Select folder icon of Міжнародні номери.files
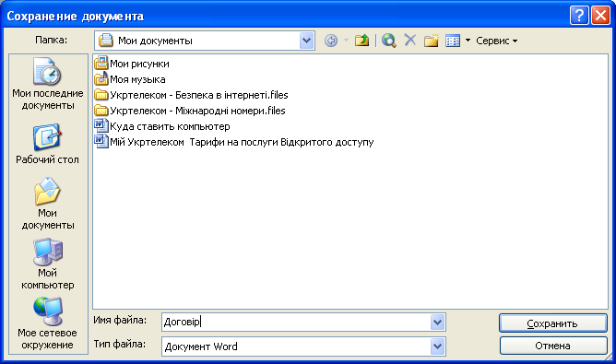This screenshot has width=616, height=364. coord(101,111)
